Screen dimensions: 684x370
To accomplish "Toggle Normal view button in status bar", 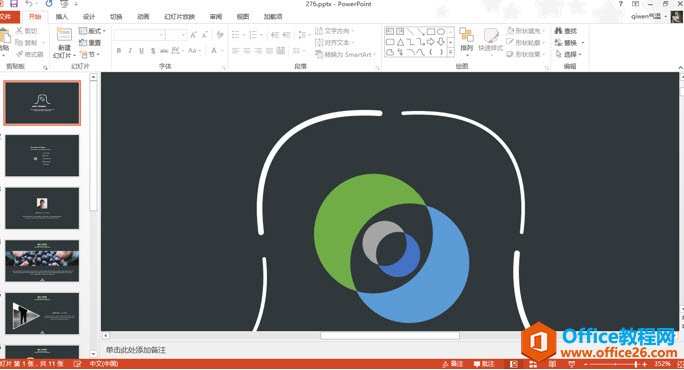I will click(514, 364).
